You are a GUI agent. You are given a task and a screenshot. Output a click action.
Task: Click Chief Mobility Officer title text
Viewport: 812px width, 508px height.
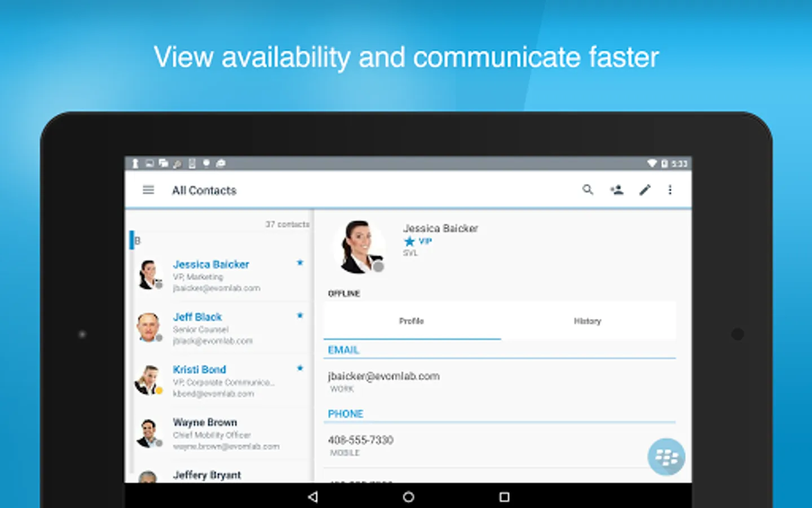[211, 435]
